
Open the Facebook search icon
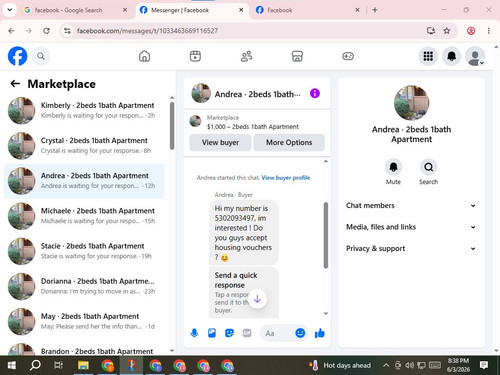[x=41, y=56]
